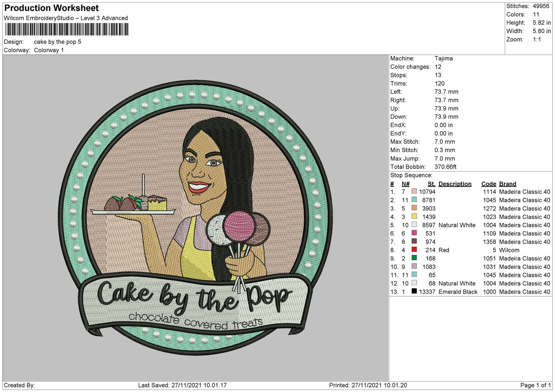This screenshot has width=555, height=392.
Task: Click the lilac swatch in stop 10
Action: point(414,266)
